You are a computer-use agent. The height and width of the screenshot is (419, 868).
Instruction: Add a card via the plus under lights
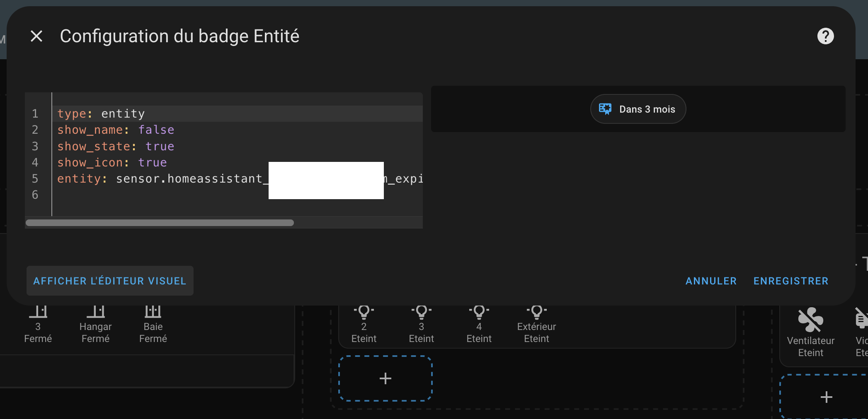[386, 378]
